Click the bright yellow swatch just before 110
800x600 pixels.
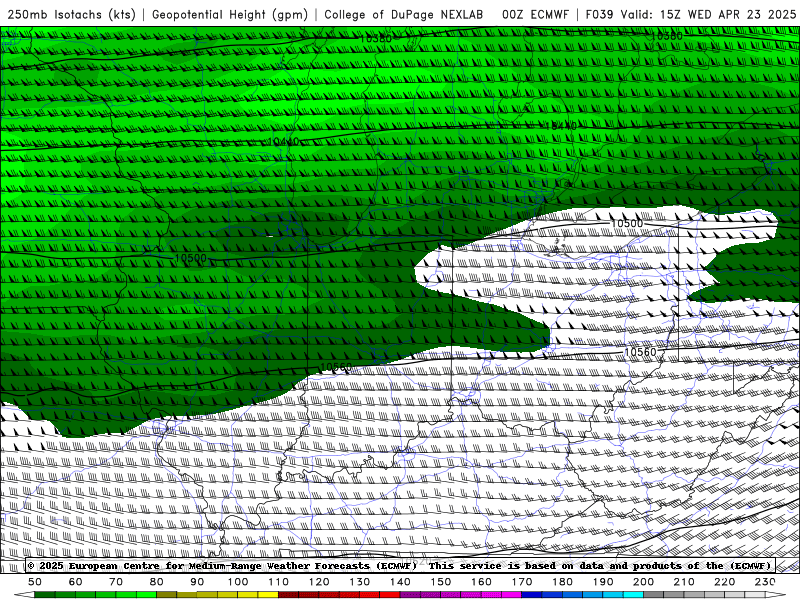pos(268,595)
